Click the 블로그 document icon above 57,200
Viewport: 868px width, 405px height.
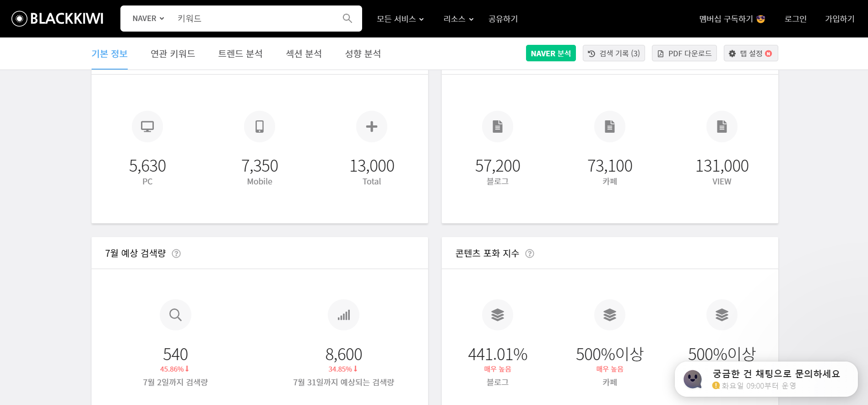tap(498, 126)
